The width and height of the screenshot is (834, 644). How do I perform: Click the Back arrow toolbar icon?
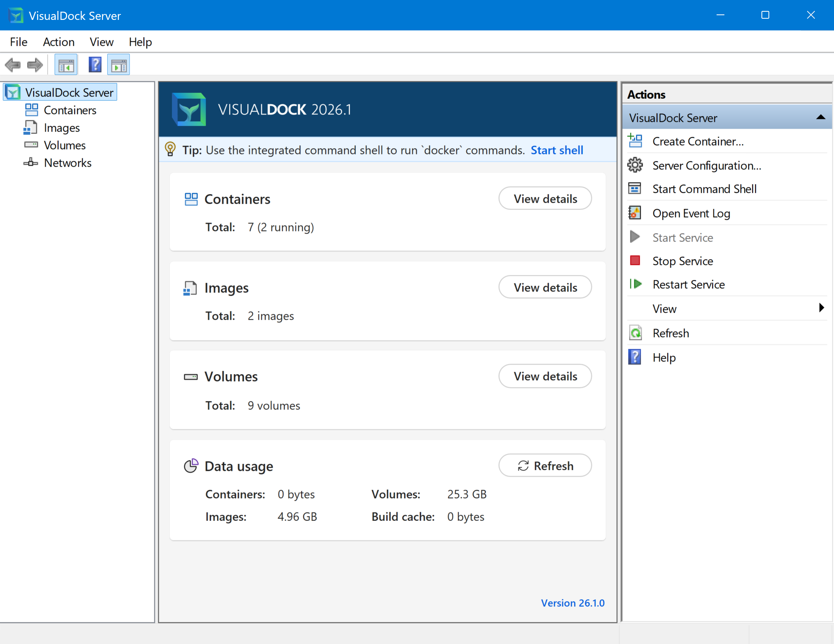(13, 65)
